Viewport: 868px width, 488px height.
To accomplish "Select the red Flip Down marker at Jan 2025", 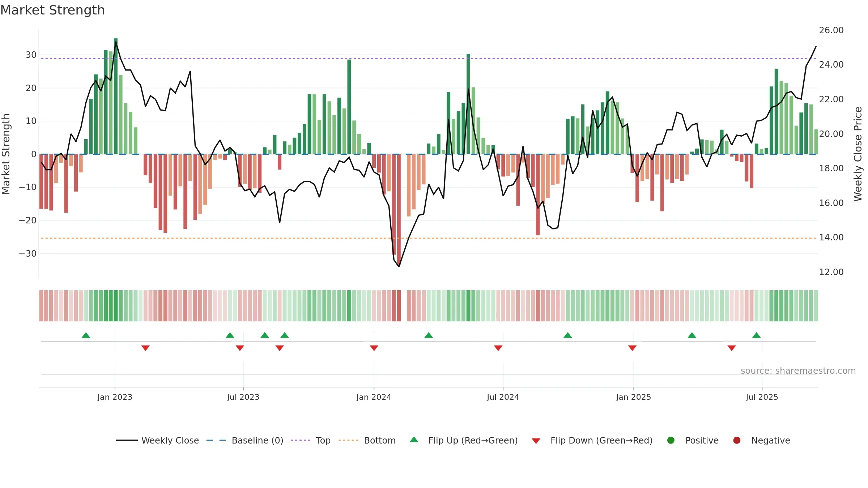I will pyautogui.click(x=632, y=348).
